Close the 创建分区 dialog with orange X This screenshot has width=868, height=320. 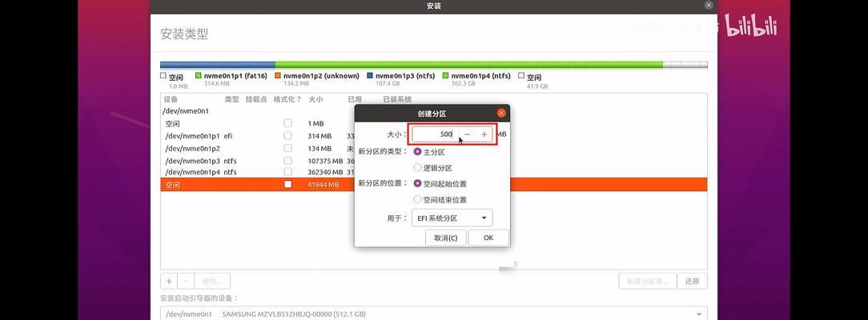click(x=501, y=113)
